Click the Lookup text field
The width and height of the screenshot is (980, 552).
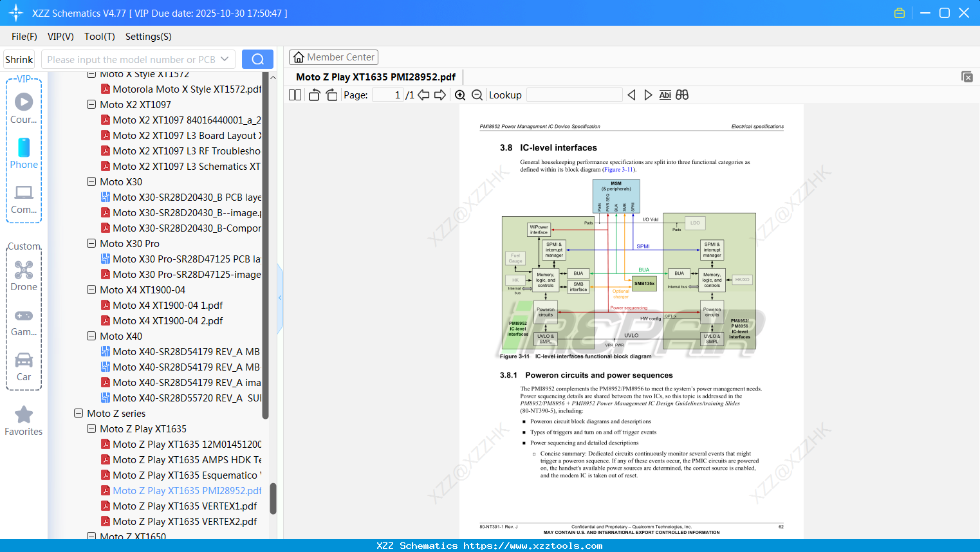tap(574, 95)
